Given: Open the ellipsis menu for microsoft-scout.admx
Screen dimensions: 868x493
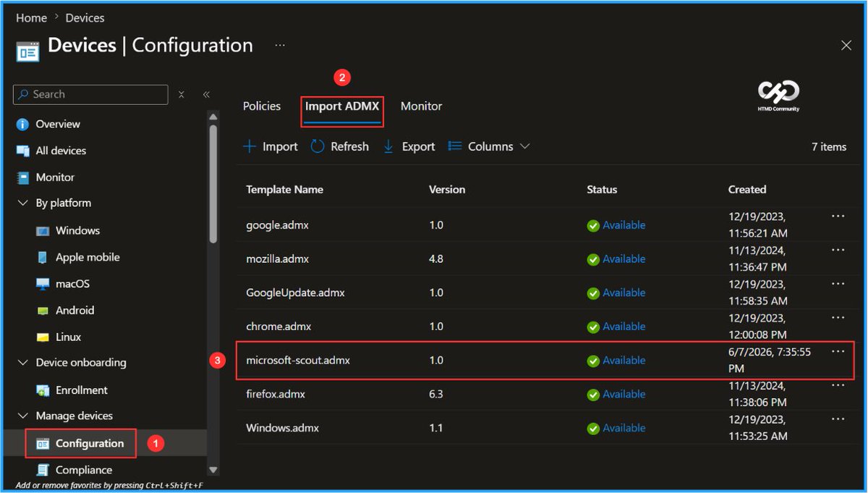Looking at the screenshot, I should point(838,351).
